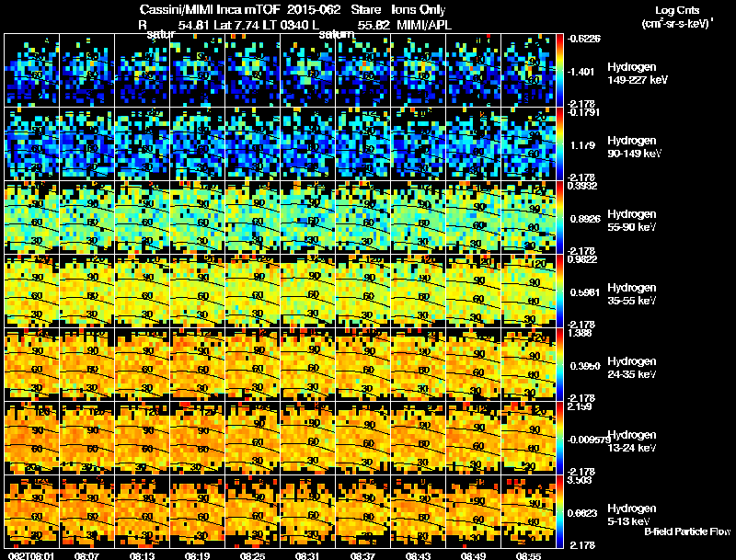Select the 08:37 time label
This screenshot has width=736, height=560.
362,555
